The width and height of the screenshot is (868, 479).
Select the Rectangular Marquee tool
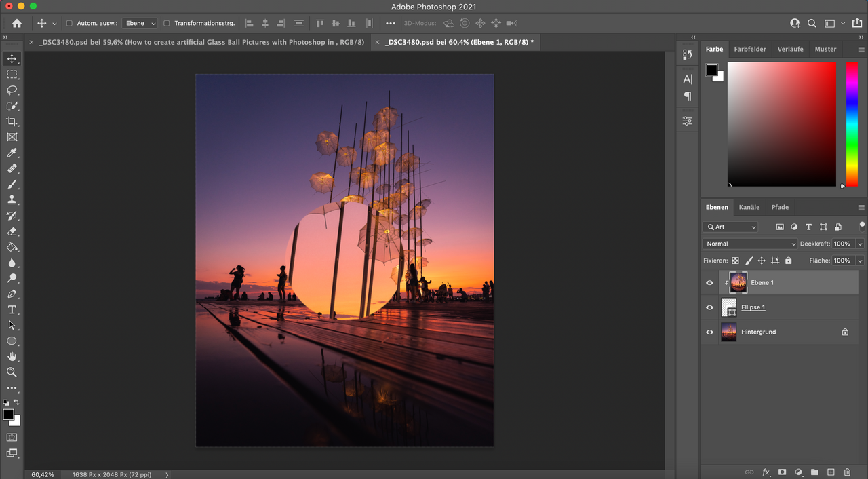(12, 75)
